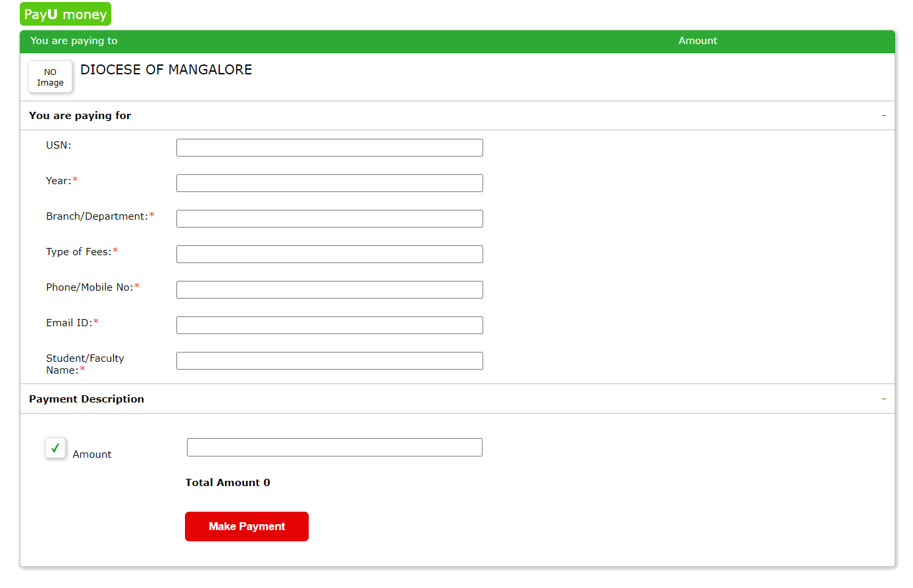Select the Branch/Department input field
Screen dimensions: 913x588
pyautogui.click(x=330, y=218)
